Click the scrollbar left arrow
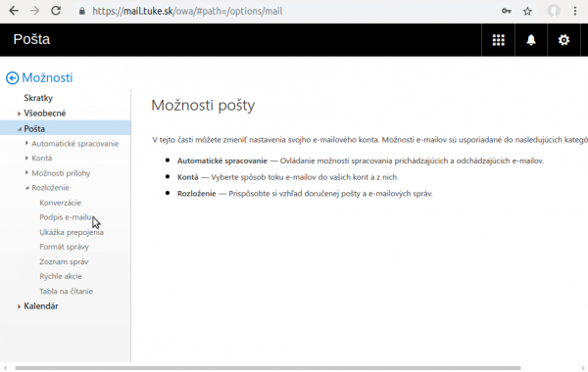Viewport: 588px width, 372px height. (x=5, y=368)
